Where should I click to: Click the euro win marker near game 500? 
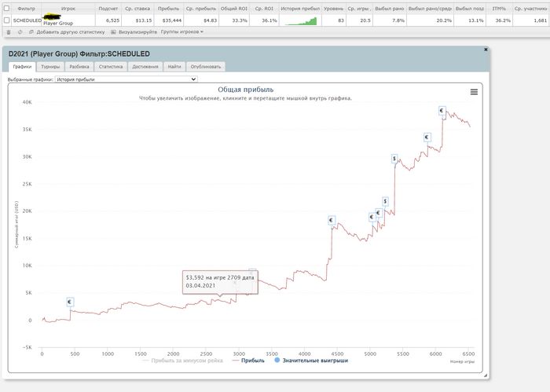[70, 302]
